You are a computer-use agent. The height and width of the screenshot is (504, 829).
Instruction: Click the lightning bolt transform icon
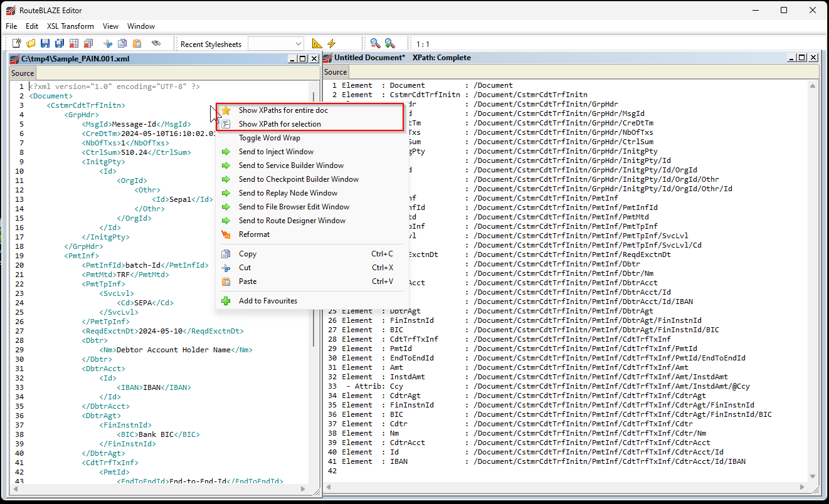[332, 43]
